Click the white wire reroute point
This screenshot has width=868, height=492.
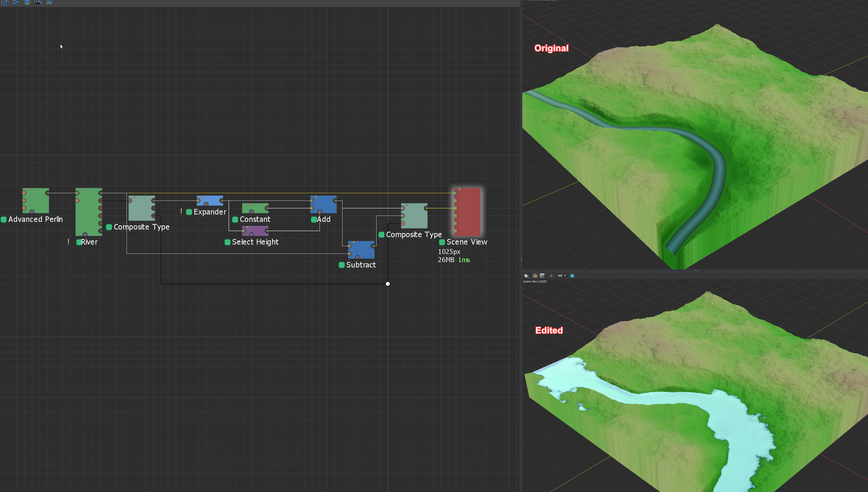pyautogui.click(x=387, y=284)
